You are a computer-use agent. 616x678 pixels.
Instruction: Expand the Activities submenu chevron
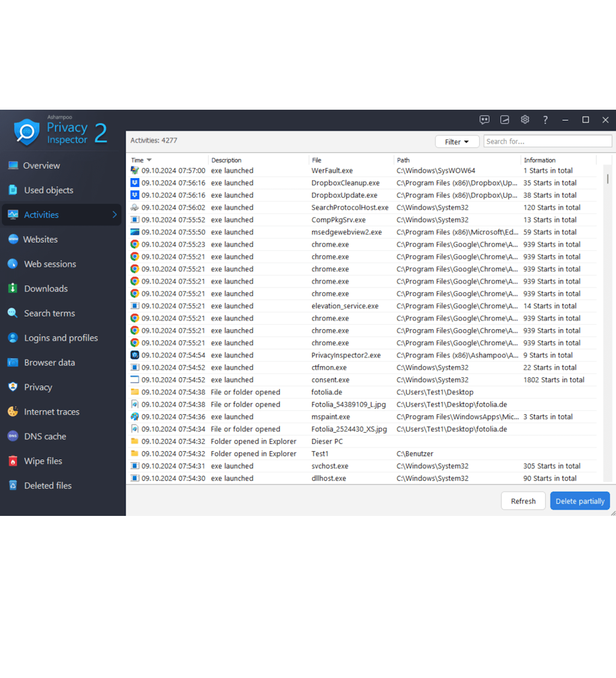[115, 214]
